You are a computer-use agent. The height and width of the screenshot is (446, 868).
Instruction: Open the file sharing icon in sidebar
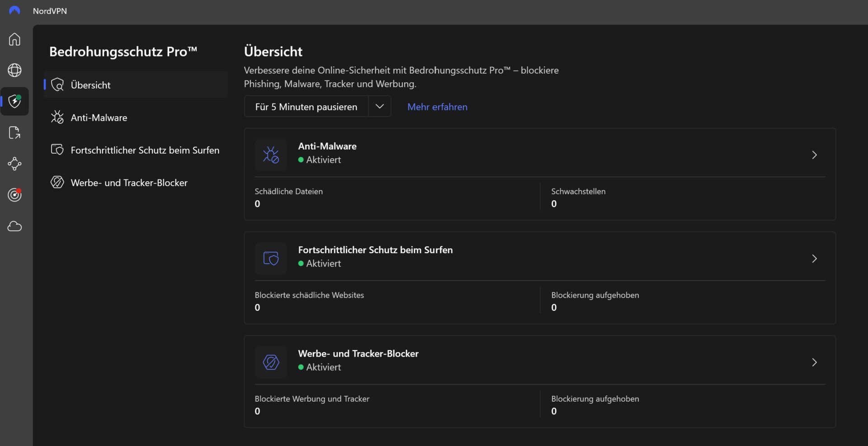[14, 133]
